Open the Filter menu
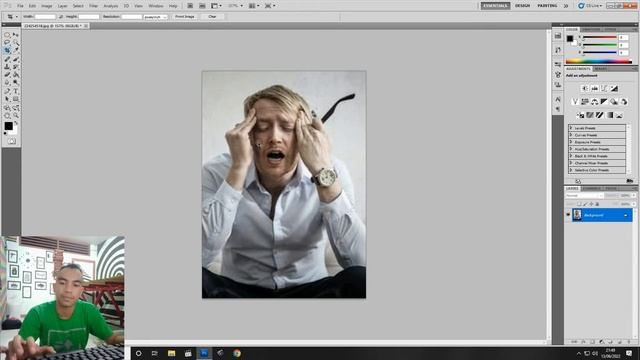Screen dimensions: 640x360 coord(93,6)
